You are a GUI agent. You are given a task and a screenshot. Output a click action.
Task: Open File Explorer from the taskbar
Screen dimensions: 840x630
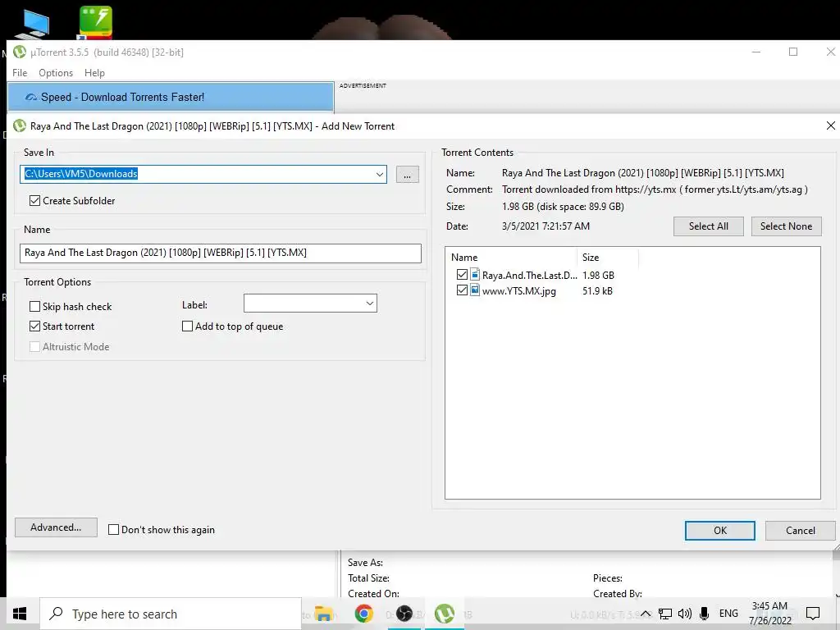tap(323, 614)
